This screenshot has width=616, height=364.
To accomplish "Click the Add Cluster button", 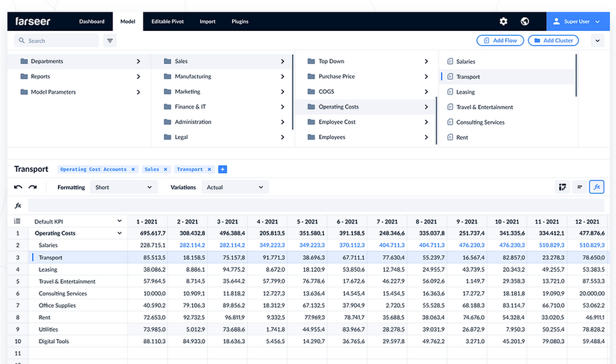I will 553,41.
